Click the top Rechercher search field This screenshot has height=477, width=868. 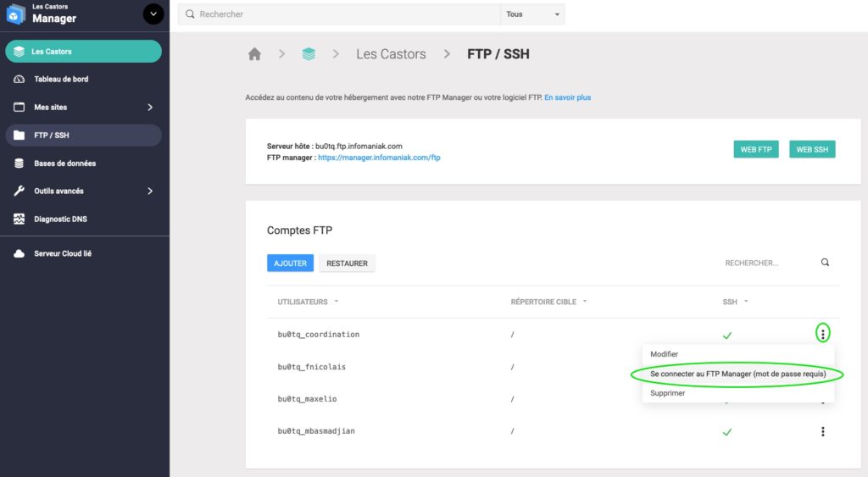(348, 14)
